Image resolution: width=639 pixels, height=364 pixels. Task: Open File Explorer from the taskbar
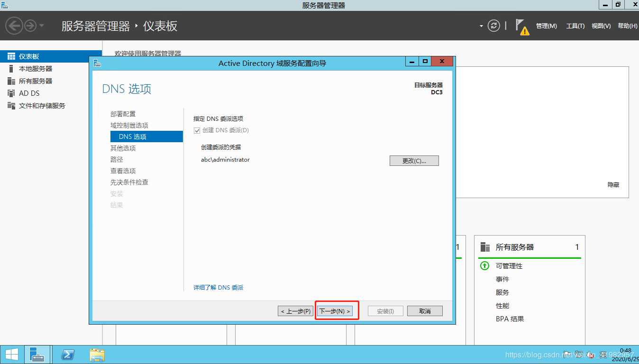(97, 355)
